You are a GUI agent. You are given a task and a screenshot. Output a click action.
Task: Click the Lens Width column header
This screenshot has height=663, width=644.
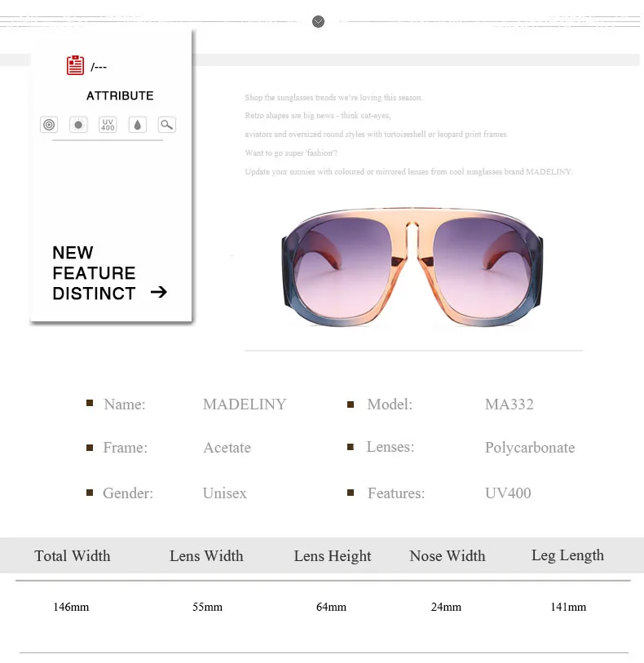[x=206, y=555]
